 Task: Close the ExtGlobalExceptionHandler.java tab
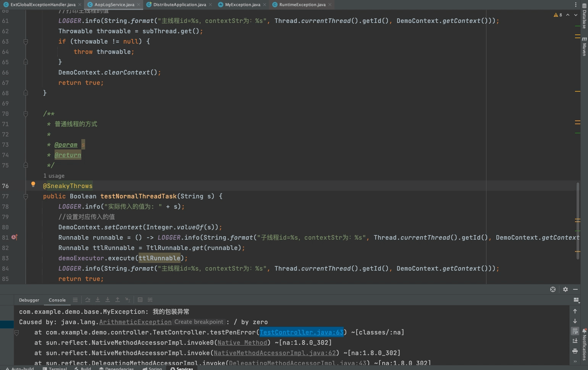[80, 5]
